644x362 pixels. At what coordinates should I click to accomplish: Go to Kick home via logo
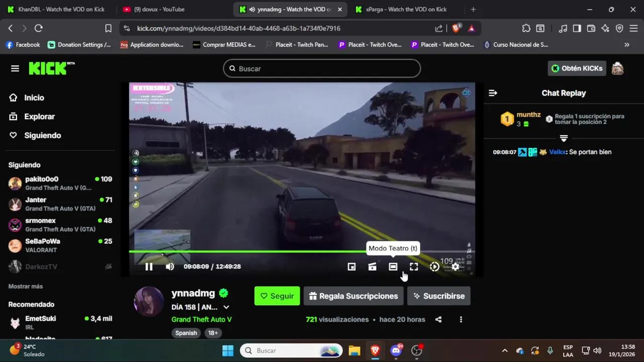[x=51, y=68]
